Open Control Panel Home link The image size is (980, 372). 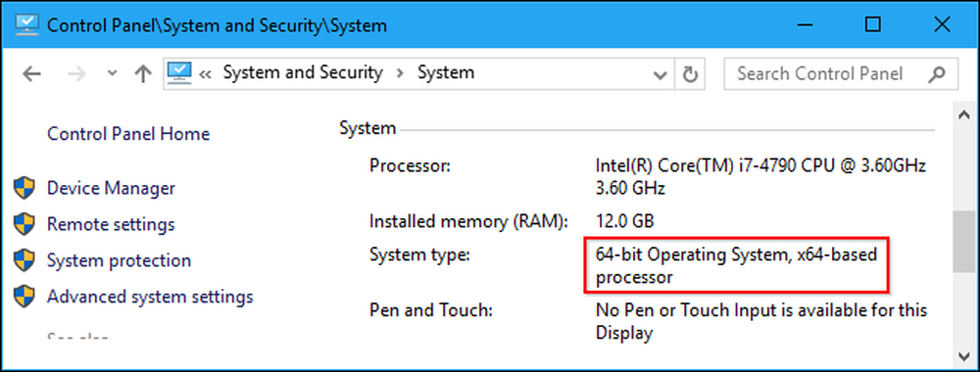128,133
